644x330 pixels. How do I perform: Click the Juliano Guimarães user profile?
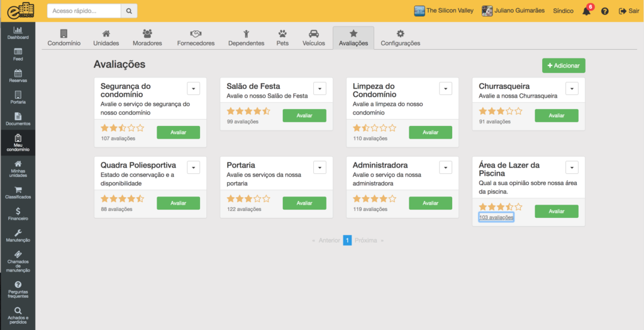[513, 11]
